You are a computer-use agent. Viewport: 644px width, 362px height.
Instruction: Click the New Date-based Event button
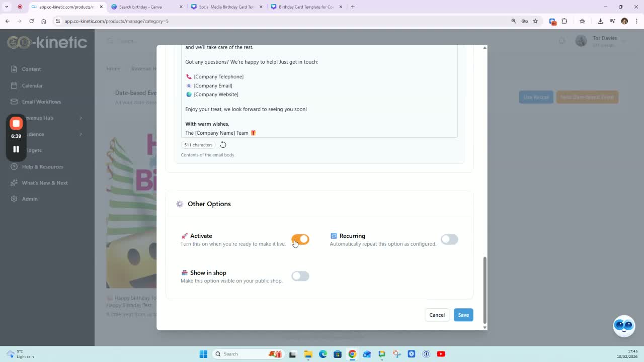tap(587, 97)
